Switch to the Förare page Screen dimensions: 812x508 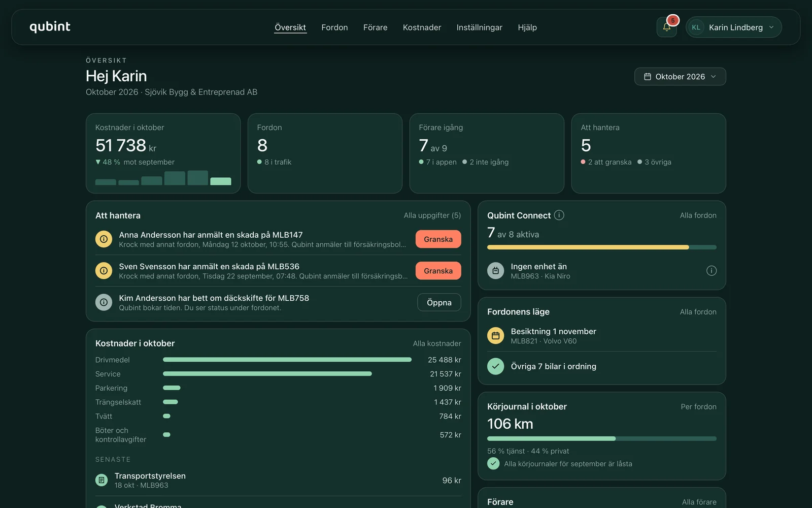375,27
